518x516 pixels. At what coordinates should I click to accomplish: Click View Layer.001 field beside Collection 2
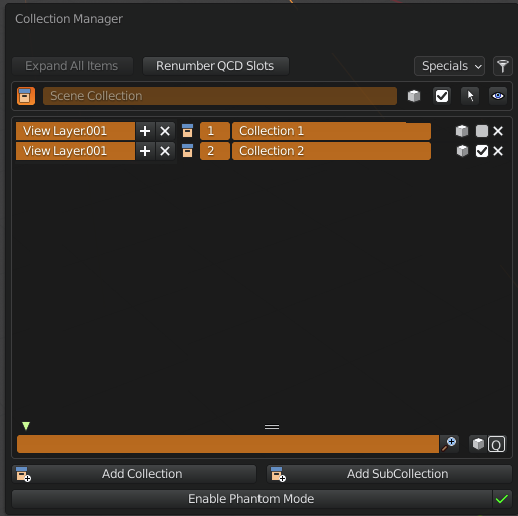[x=75, y=151]
